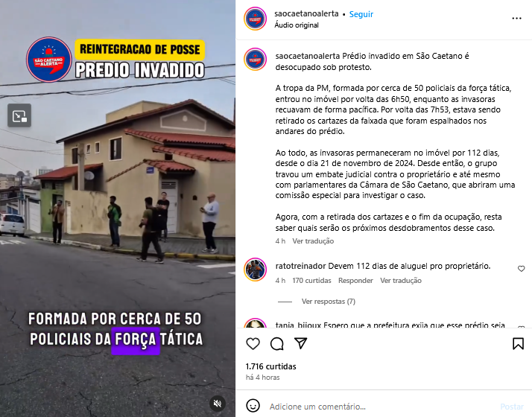Open three-dot more options menu
532x417 pixels.
pos(516,19)
